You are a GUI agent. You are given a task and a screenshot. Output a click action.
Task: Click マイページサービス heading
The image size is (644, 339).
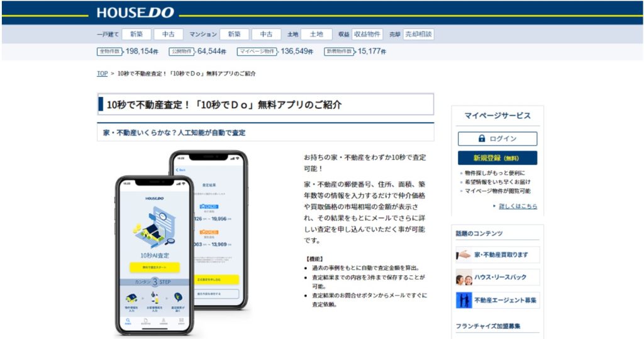(497, 116)
